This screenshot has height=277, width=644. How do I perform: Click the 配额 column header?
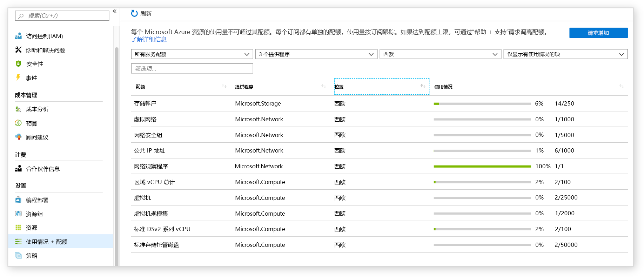(x=140, y=87)
